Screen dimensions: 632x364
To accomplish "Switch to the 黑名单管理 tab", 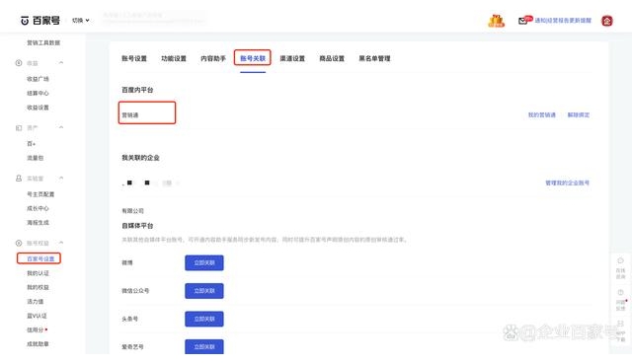I will click(x=374, y=58).
